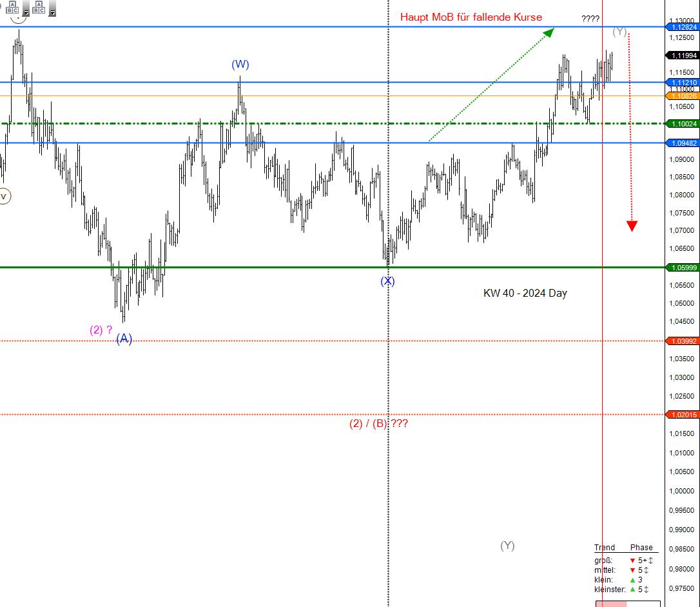Click the second ABC wave-labeling icon
This screenshot has width=700, height=607.
pos(39,7)
